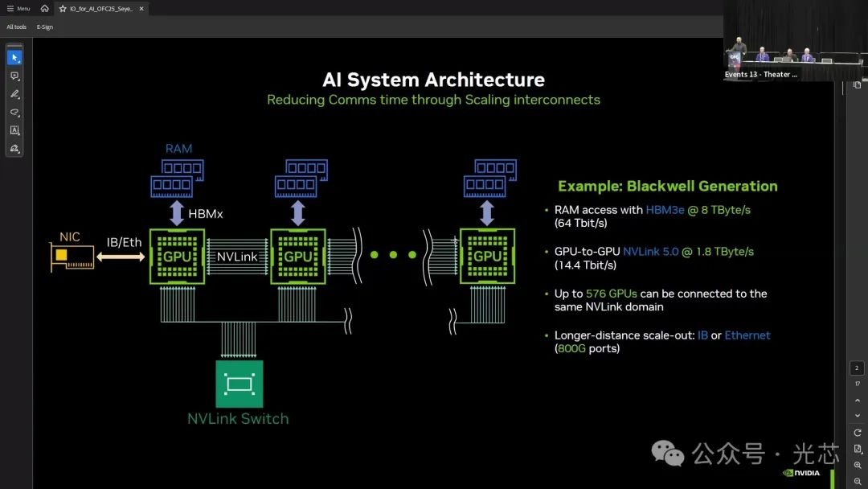The image size is (868, 489).
Task: Click the 'NIC' label in diagram
Action: pos(70,237)
